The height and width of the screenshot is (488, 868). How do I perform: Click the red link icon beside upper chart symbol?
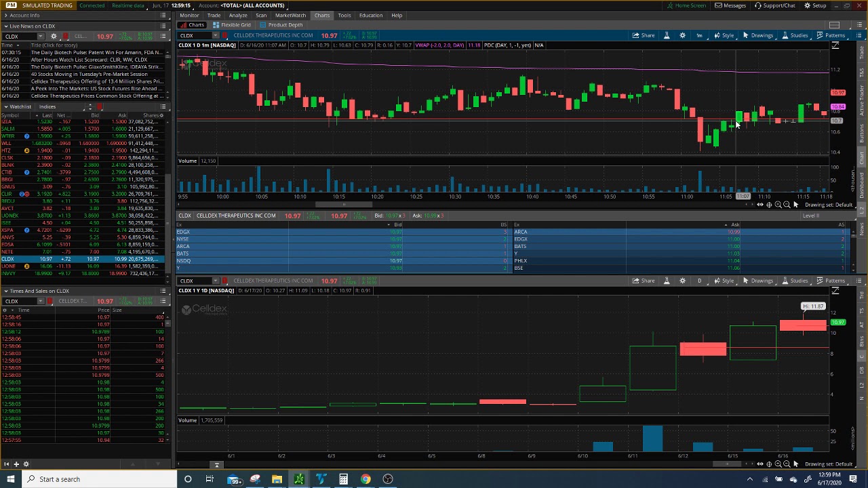(225, 35)
